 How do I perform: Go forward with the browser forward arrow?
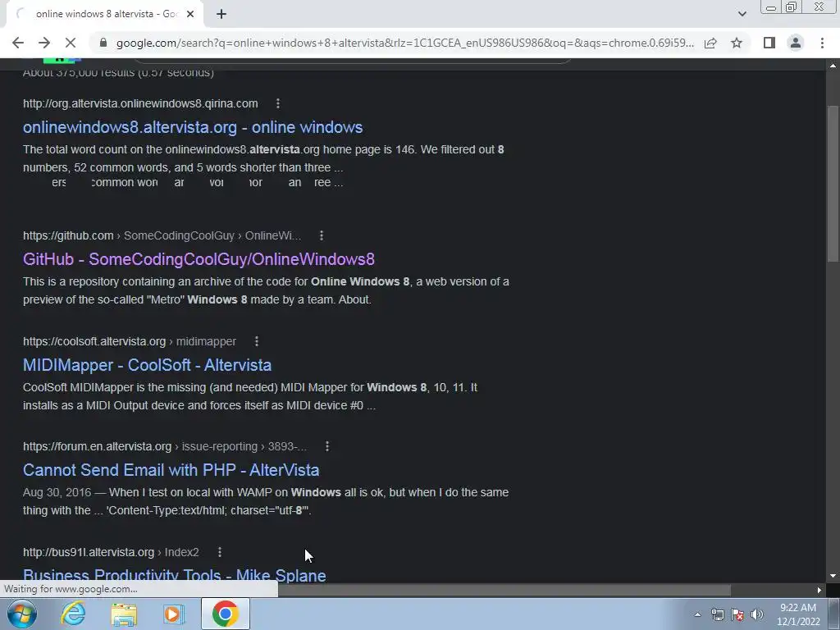pos(44,43)
